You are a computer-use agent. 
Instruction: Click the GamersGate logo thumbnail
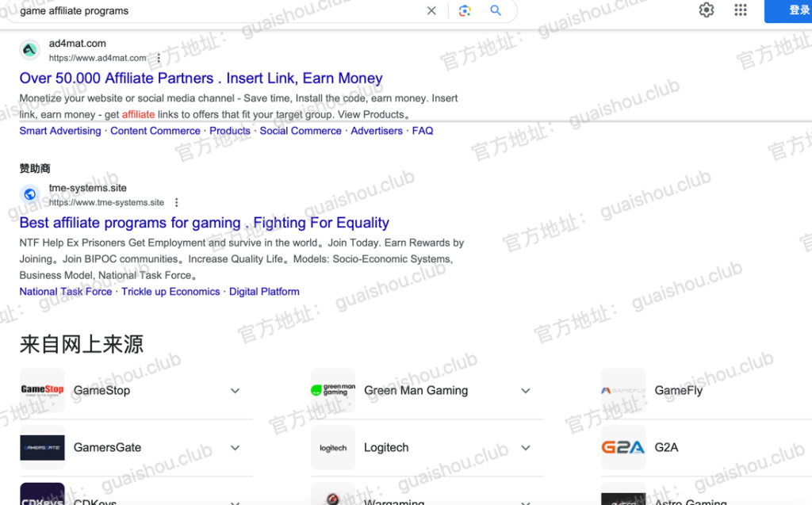click(x=43, y=447)
